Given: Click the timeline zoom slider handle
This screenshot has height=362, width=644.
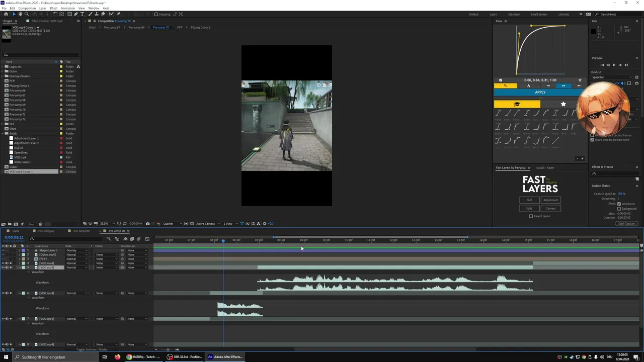Looking at the screenshot, I should (168, 349).
